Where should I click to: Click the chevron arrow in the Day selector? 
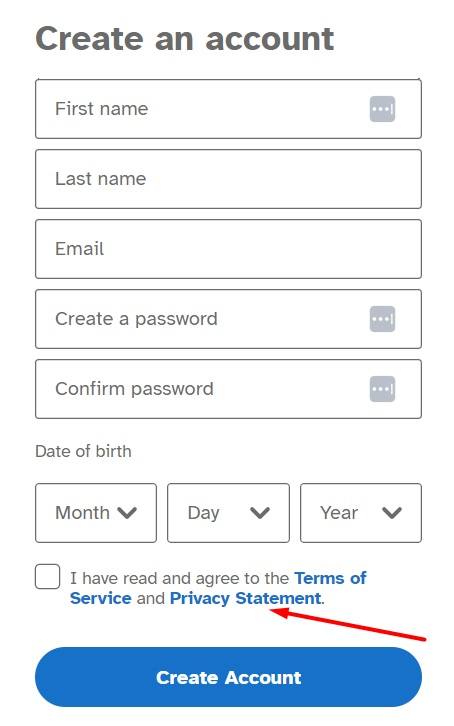260,513
